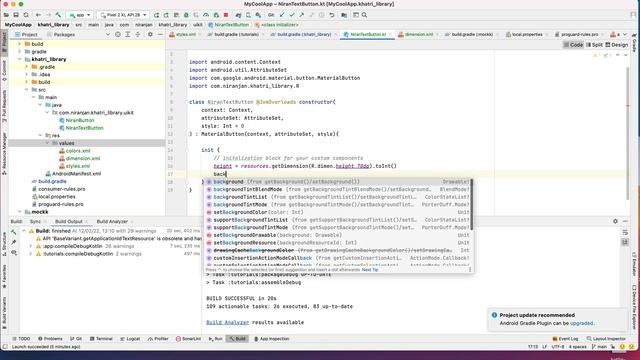
Task: Click the Make Project hammer icon
Action: point(58,15)
